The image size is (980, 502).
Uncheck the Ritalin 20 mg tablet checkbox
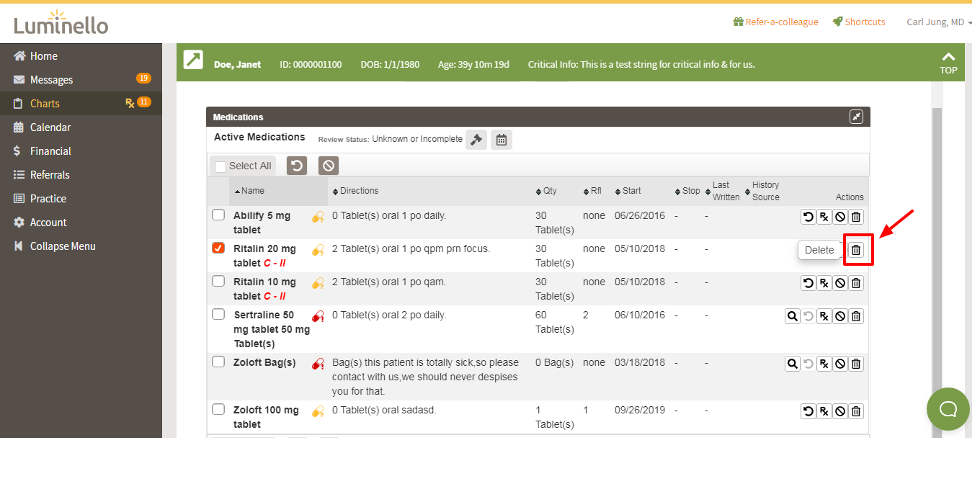(218, 248)
